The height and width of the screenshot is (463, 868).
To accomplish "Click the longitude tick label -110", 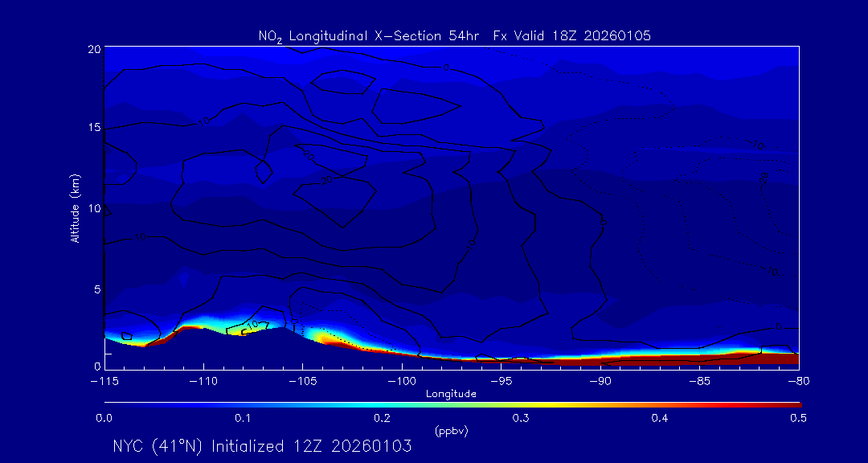I will coord(203,382).
